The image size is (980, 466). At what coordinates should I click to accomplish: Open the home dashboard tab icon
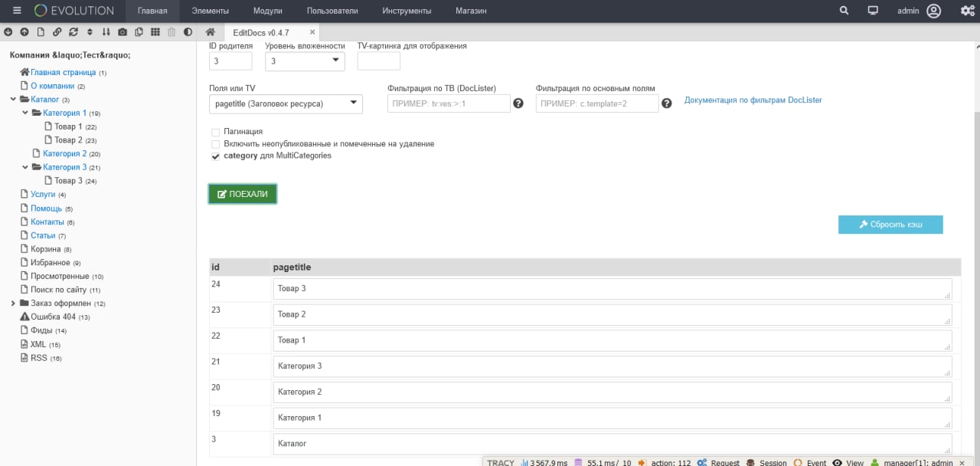tap(210, 32)
